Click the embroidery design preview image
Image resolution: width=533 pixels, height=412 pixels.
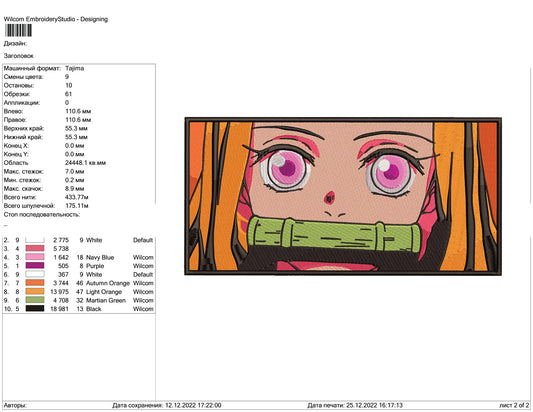click(x=343, y=196)
